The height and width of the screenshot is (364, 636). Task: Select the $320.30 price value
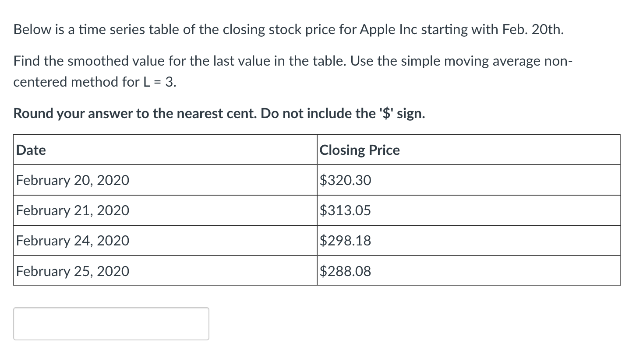click(346, 180)
